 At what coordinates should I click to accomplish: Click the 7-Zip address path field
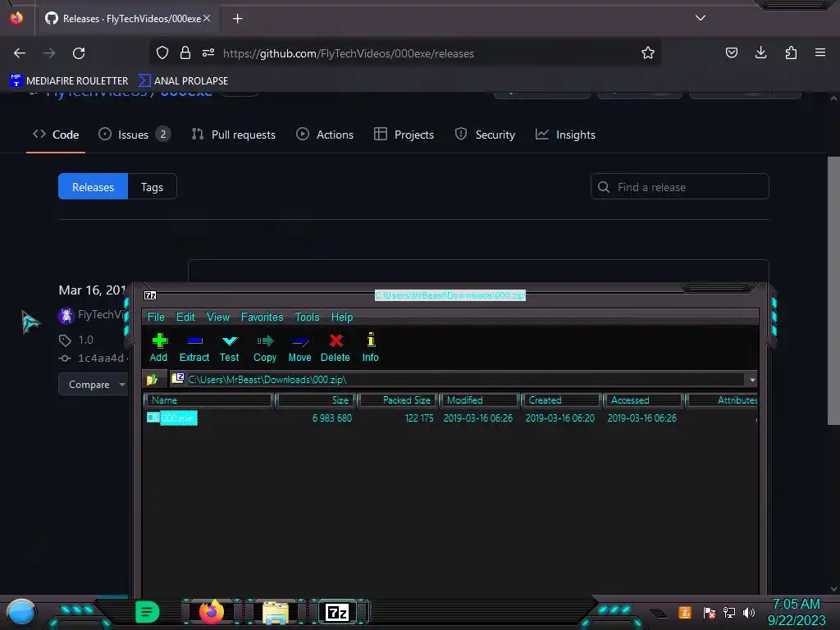pyautogui.click(x=458, y=380)
